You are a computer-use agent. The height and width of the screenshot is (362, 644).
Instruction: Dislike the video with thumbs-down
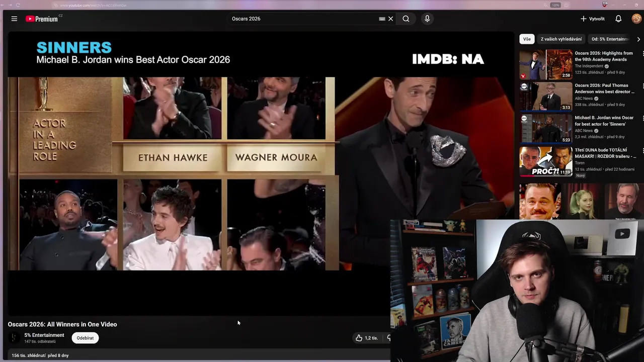pos(388,338)
